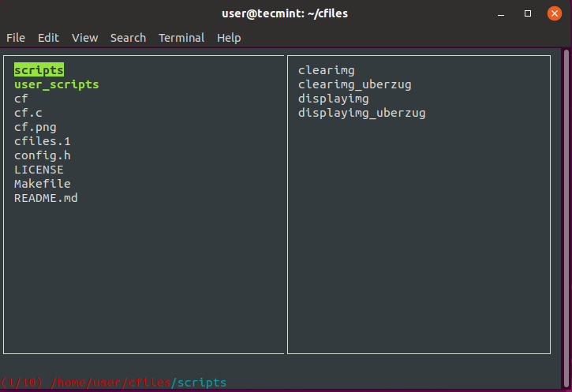This screenshot has height=392, width=572.
Task: Select the user_scripts directory
Action: pyautogui.click(x=56, y=84)
